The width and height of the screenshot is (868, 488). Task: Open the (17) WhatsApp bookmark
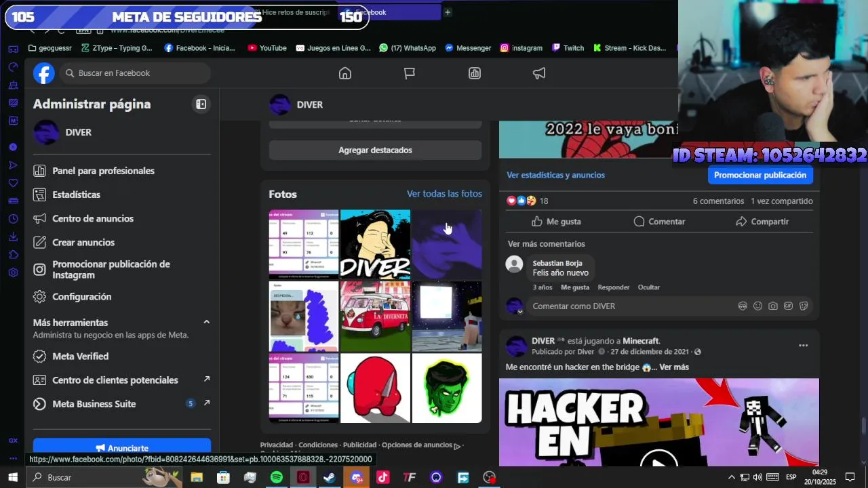[x=408, y=48]
